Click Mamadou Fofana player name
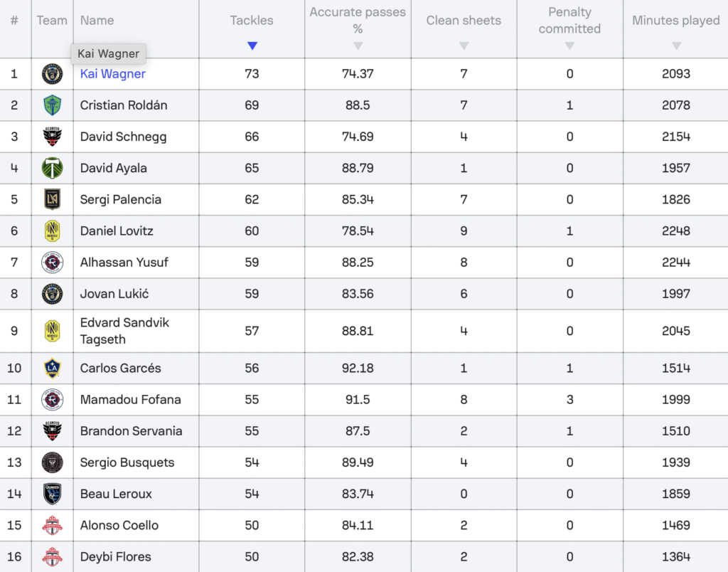Screen dimensions: 728x572 coord(130,399)
